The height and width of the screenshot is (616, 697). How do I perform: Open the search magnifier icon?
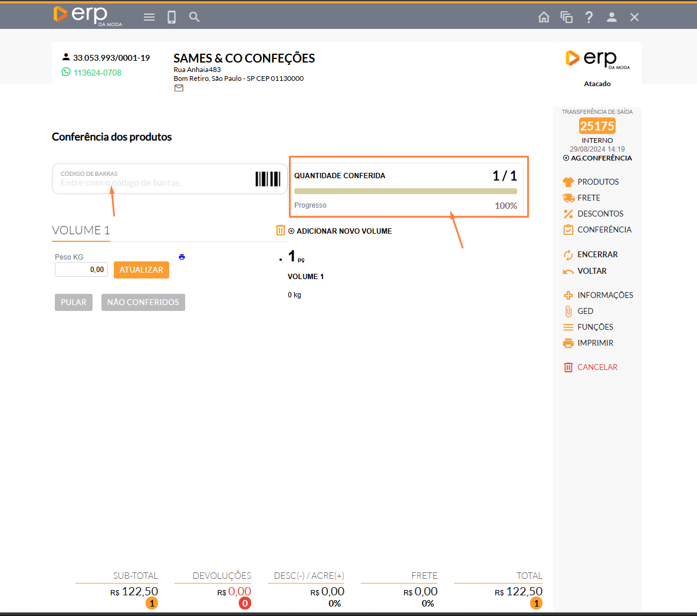194,17
